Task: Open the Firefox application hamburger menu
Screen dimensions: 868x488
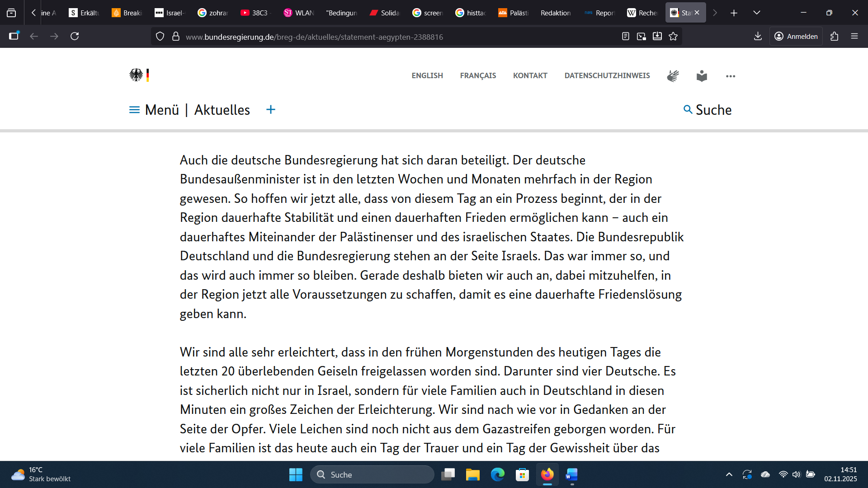Action: (855, 36)
